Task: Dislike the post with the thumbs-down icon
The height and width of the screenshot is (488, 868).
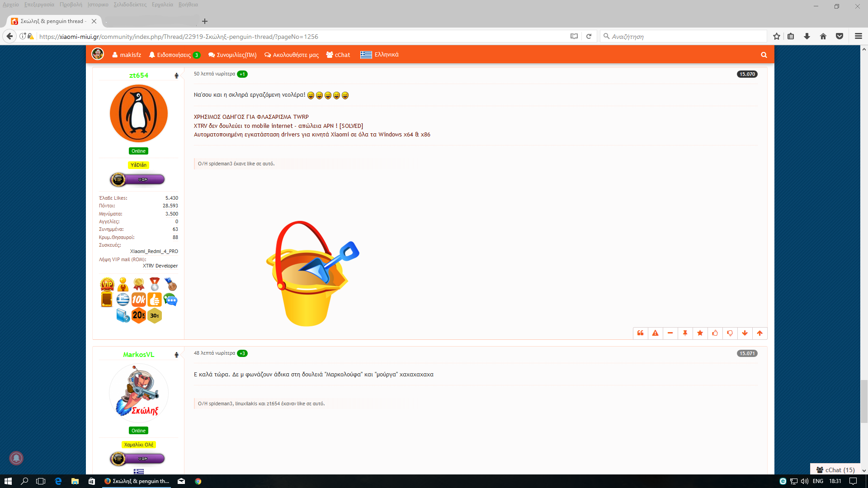Action: pyautogui.click(x=730, y=333)
